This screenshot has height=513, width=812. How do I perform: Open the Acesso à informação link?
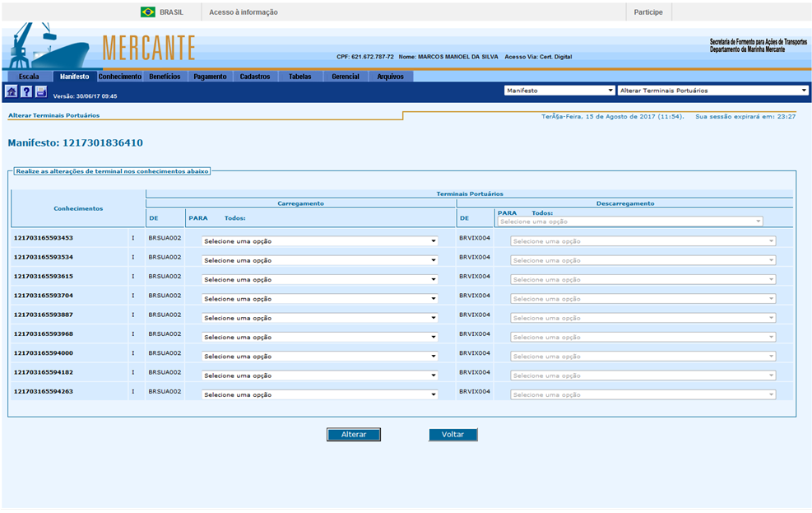(244, 12)
